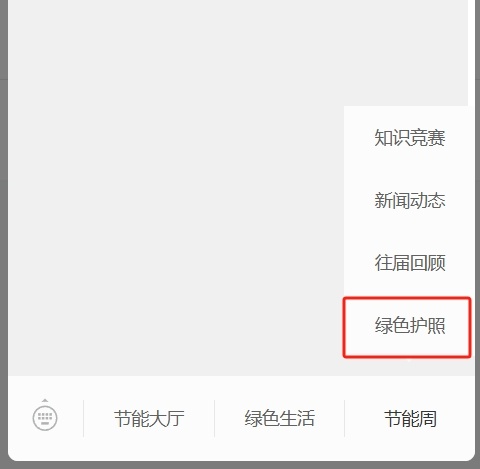Tap the round keyboard toggle button
The image size is (480, 469).
(x=45, y=417)
